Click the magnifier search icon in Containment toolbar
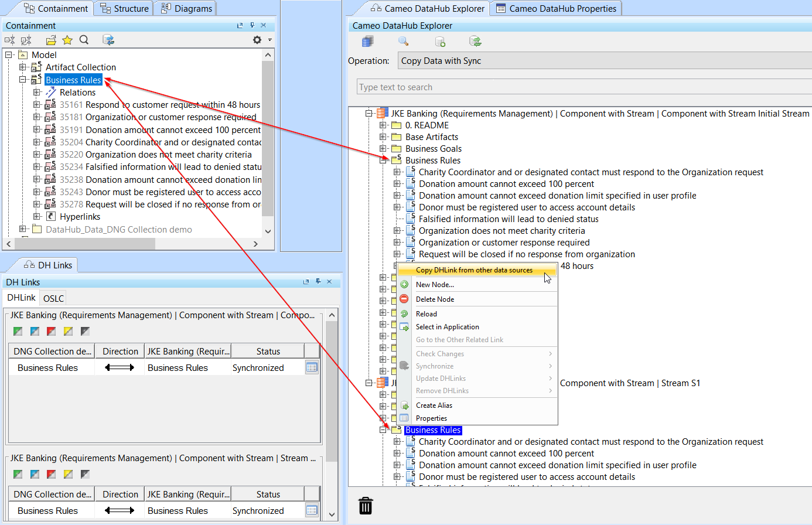 (x=84, y=40)
